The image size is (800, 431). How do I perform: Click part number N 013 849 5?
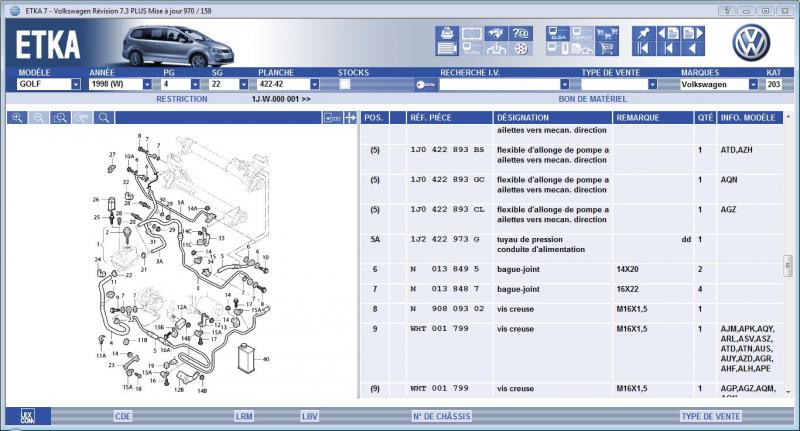click(x=444, y=269)
